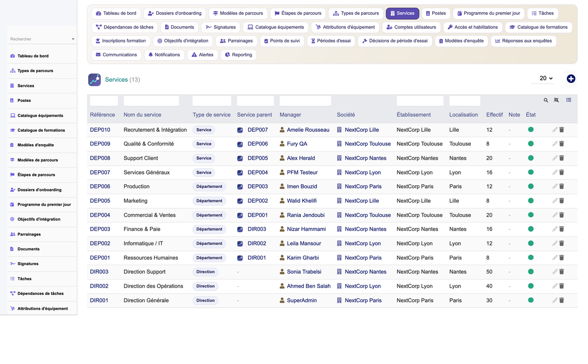Open the Modèles de parcours top tab
588x364 pixels.
click(238, 13)
